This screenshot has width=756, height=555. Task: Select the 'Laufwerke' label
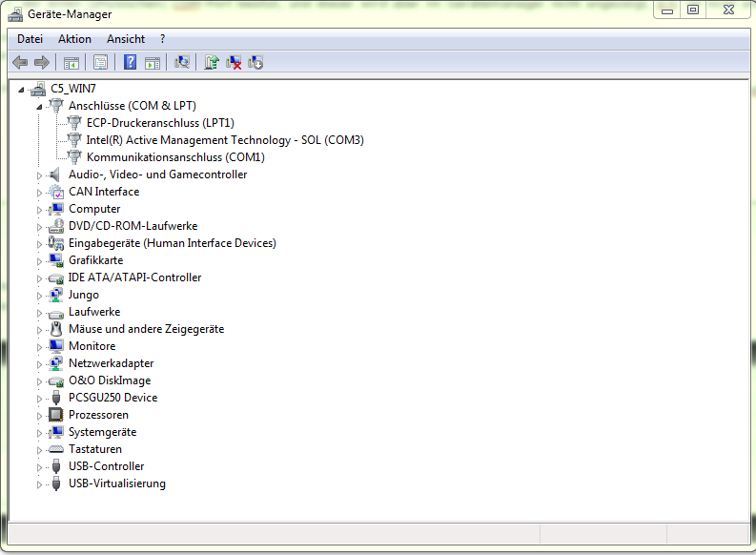click(94, 312)
